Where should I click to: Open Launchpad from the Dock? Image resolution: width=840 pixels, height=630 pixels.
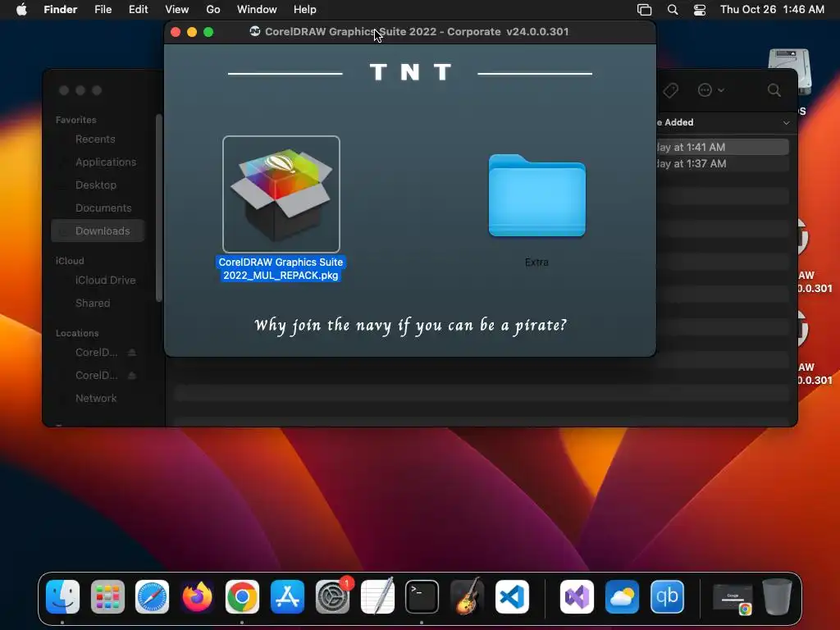pos(107,596)
